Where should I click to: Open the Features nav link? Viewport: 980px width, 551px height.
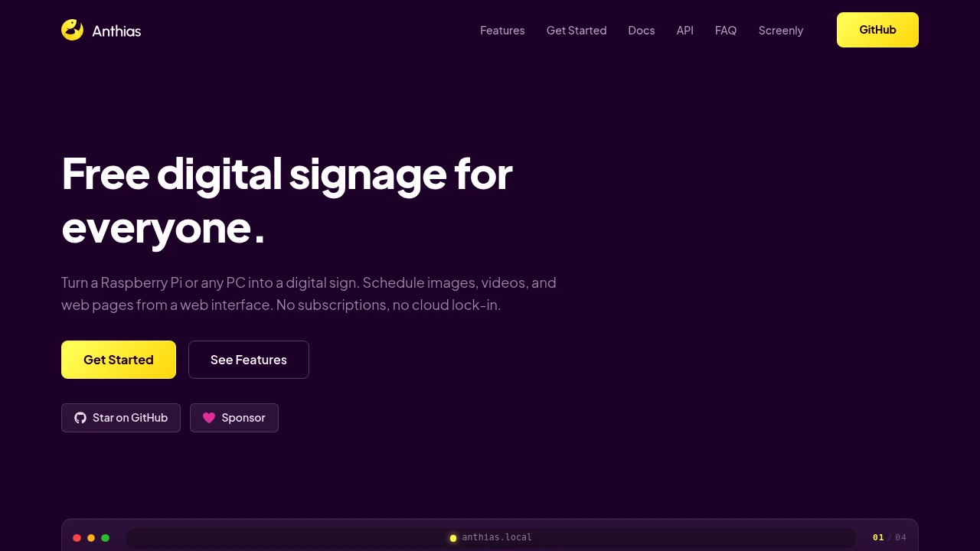(x=502, y=31)
